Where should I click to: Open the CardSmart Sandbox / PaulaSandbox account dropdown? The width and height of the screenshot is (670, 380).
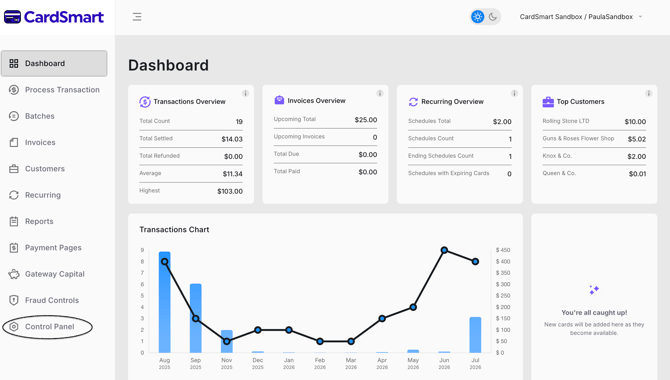[x=581, y=17]
